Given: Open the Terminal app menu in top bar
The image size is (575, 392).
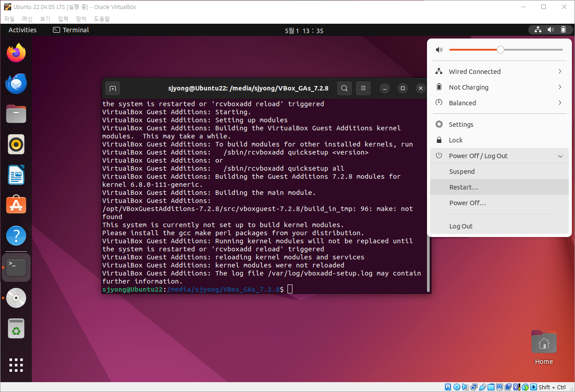Looking at the screenshot, I should coord(71,30).
